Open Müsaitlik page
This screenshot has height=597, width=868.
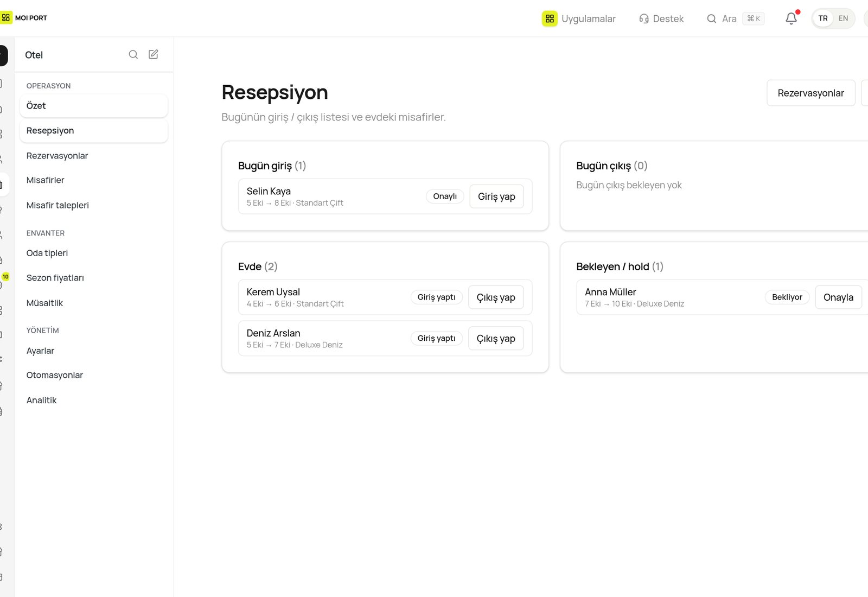click(94, 303)
